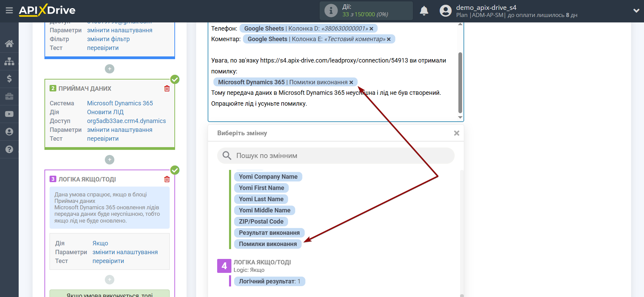Select Yomi Company Name variable
The image size is (644, 297).
point(268,177)
